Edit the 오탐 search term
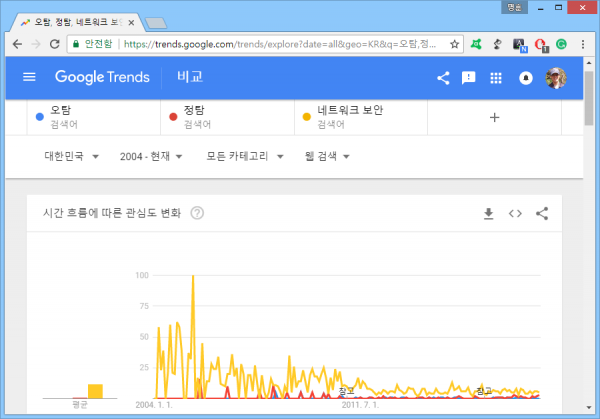Image resolution: width=600 pixels, height=419 pixels. 94,117
